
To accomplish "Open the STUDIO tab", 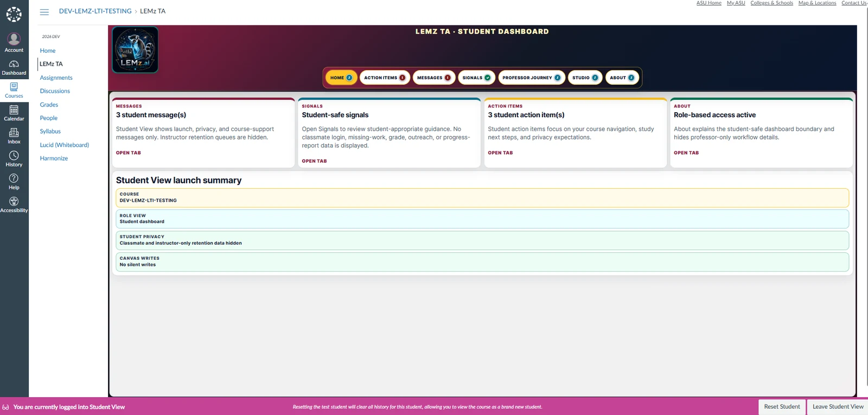I will [585, 78].
